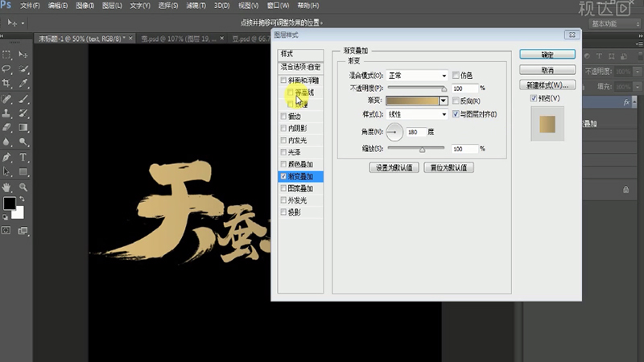Select the Pen tool
644x362 pixels.
[x=6, y=157]
